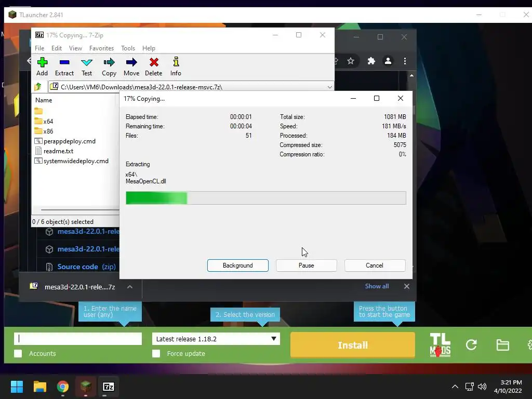The image size is (532, 399).
Task: Open Windows Start menu
Action: pyautogui.click(x=17, y=387)
